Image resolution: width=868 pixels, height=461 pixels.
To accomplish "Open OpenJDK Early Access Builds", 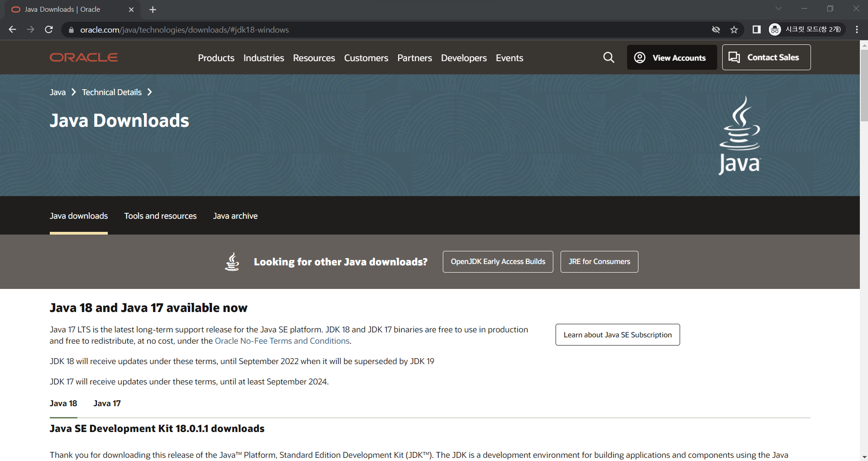I will click(498, 262).
